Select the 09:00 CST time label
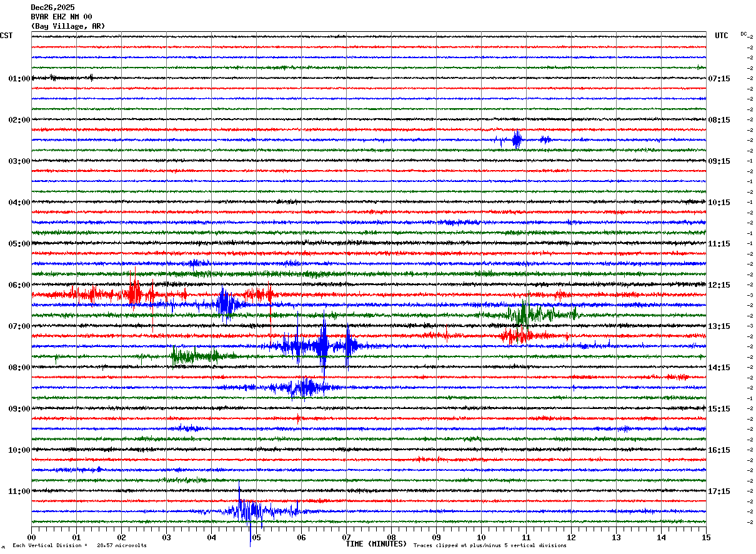This screenshot has height=554, width=756. coord(19,409)
